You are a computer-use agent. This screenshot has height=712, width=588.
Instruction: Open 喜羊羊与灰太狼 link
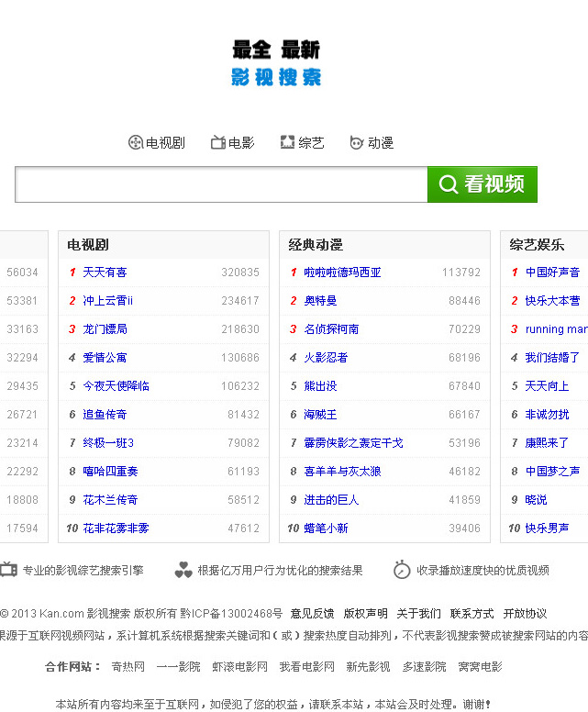tap(342, 472)
